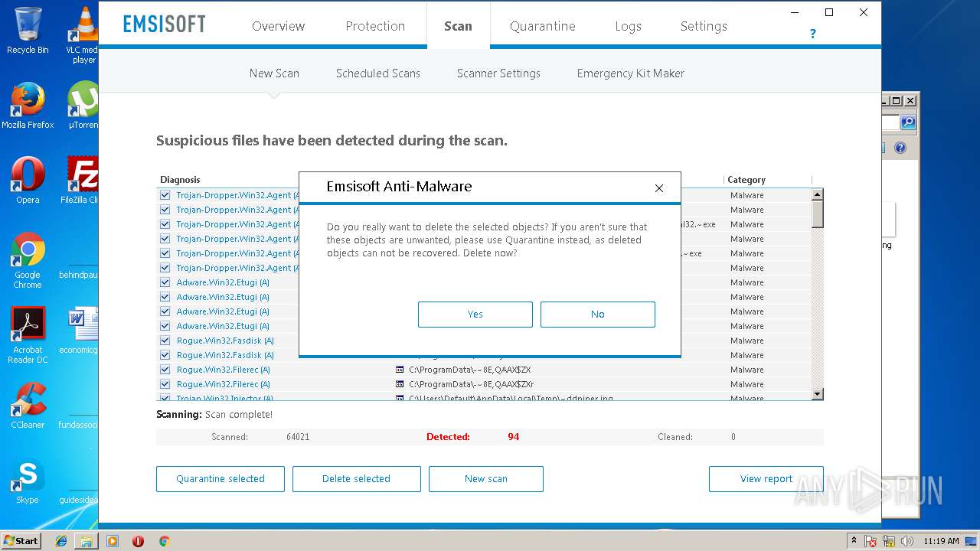
Task: Launch Mozilla Firefox from the desktop
Action: pos(28,106)
